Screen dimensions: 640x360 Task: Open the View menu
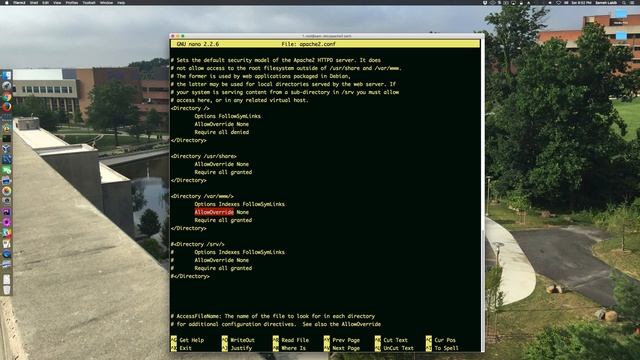57,2
